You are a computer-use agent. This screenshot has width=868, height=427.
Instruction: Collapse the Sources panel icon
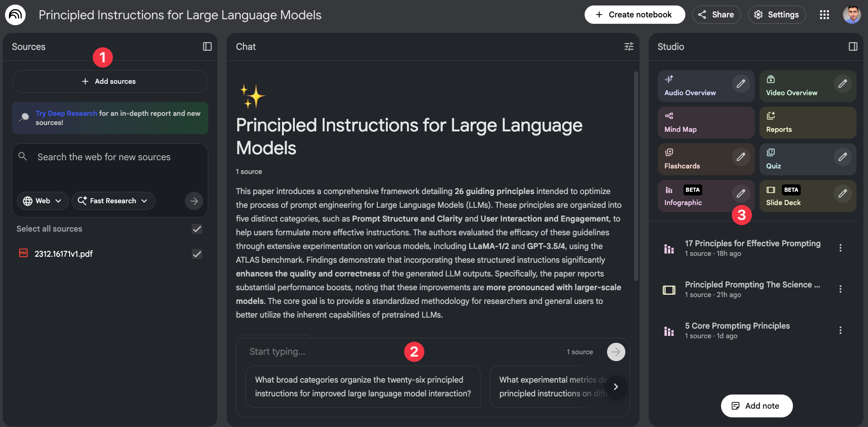pos(207,47)
